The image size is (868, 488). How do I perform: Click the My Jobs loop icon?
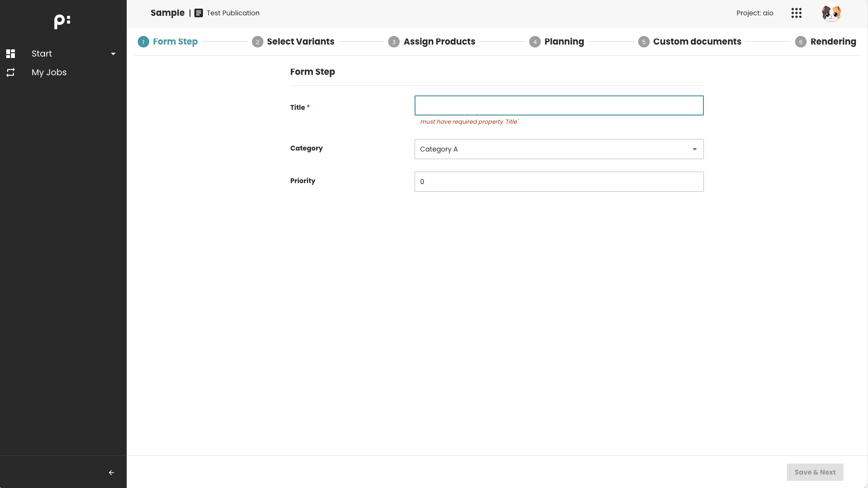(x=11, y=72)
